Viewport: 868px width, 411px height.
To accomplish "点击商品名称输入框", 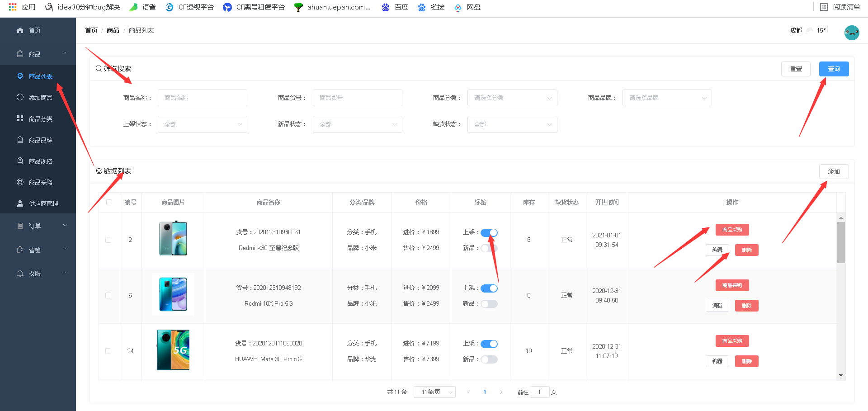I will coord(202,98).
